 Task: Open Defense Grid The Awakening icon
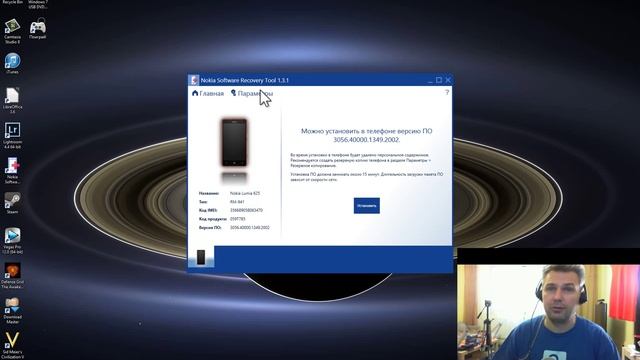[x=12, y=276]
